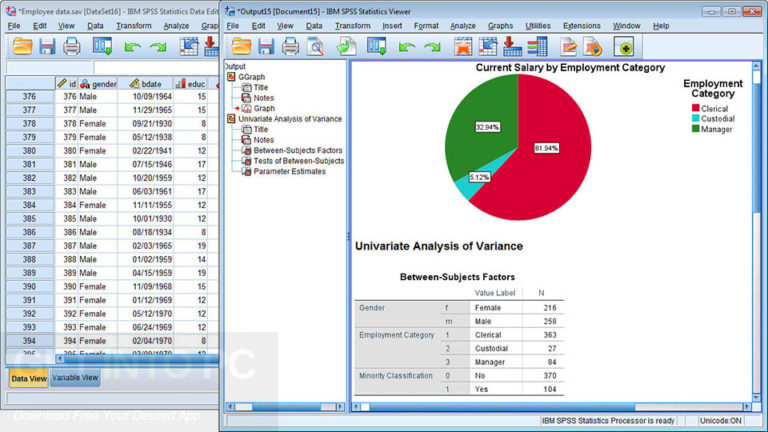Click the outline pane horizontal scrollbar right arrow
768x432 pixels.
coord(341,407)
